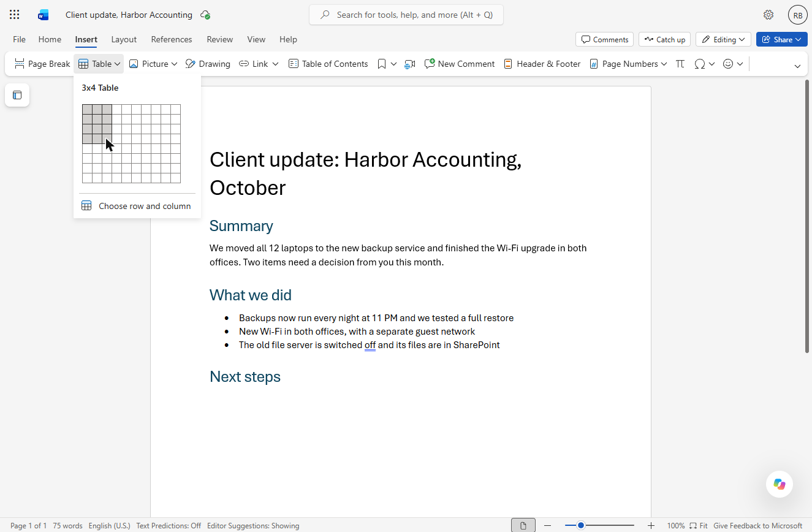Open the Drawing tool
The width and height of the screenshot is (812, 532).
click(208, 64)
